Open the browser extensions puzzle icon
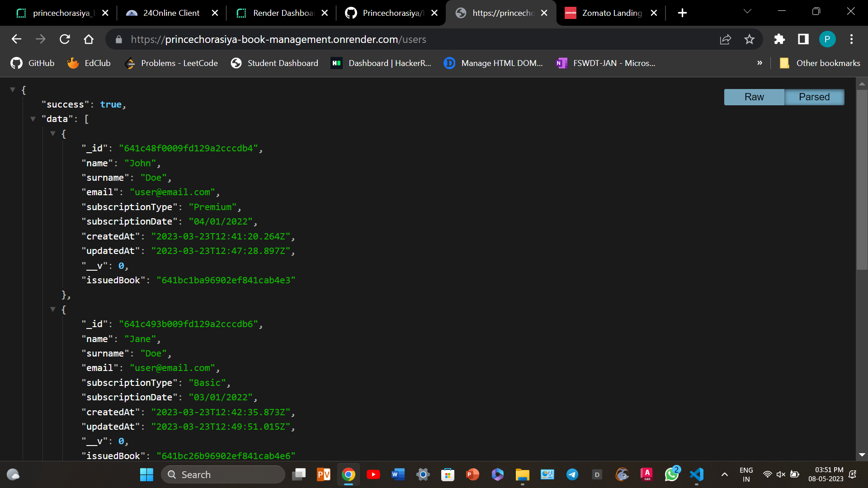The width and height of the screenshot is (868, 488). (x=779, y=39)
